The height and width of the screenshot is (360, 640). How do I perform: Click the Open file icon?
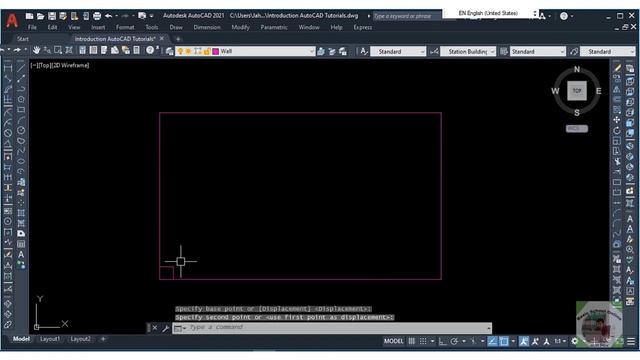point(40,16)
